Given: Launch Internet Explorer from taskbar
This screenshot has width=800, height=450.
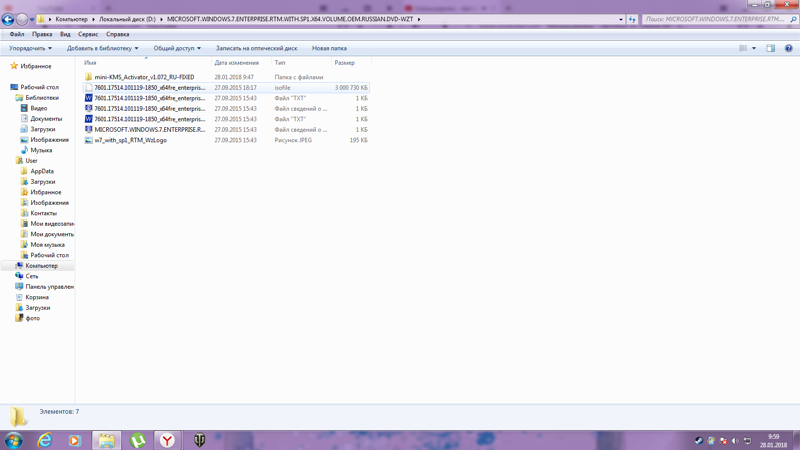Looking at the screenshot, I should [45, 440].
